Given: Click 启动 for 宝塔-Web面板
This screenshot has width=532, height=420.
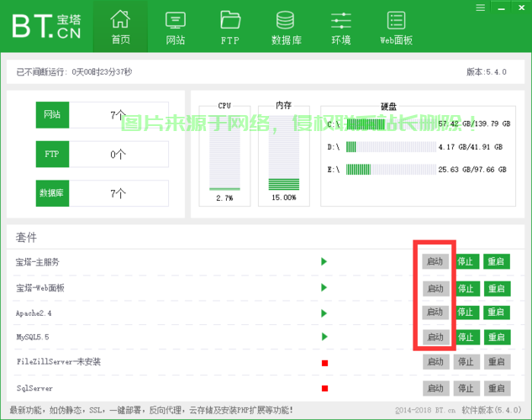Looking at the screenshot, I should [436, 288].
